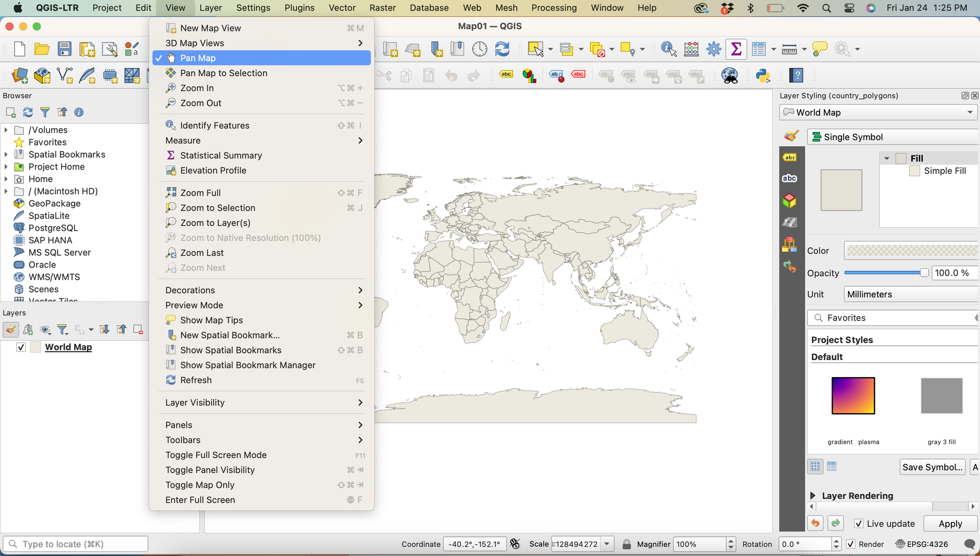This screenshot has width=980, height=556.
Task: Click the Apply button
Action: point(950,523)
